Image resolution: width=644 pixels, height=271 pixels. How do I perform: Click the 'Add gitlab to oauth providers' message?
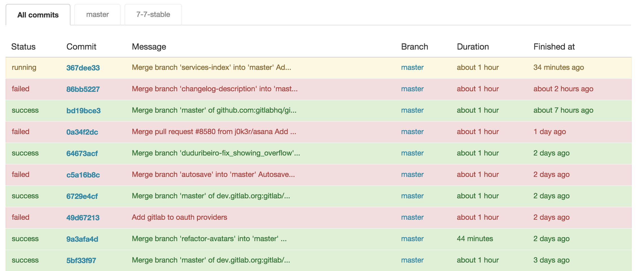(179, 217)
